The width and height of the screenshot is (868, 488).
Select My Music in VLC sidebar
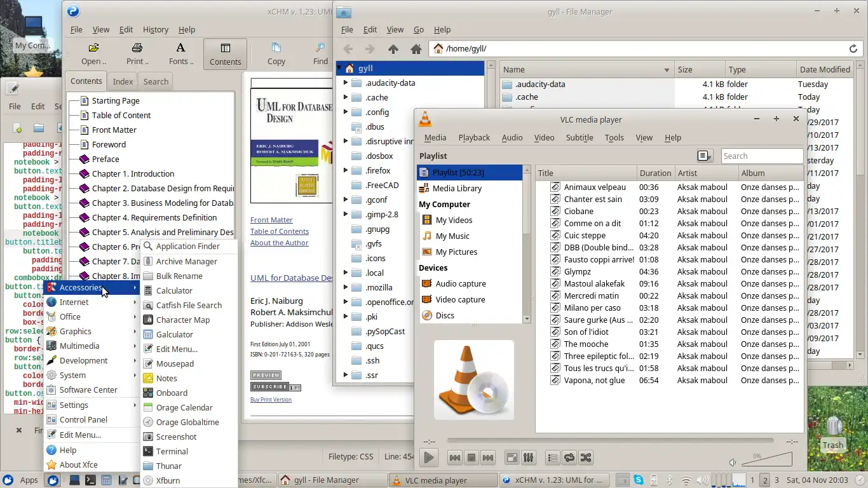(470, 236)
